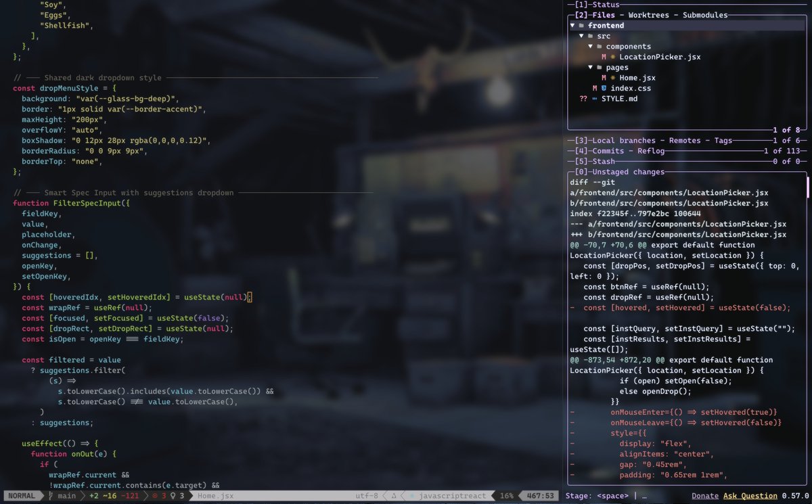Open the Reflog tab
812x504 pixels.
pyautogui.click(x=651, y=151)
